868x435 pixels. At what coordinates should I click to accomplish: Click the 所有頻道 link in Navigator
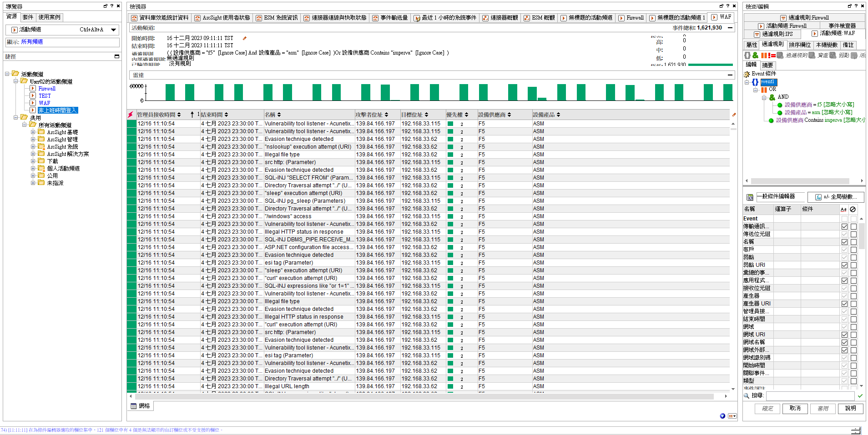click(32, 42)
